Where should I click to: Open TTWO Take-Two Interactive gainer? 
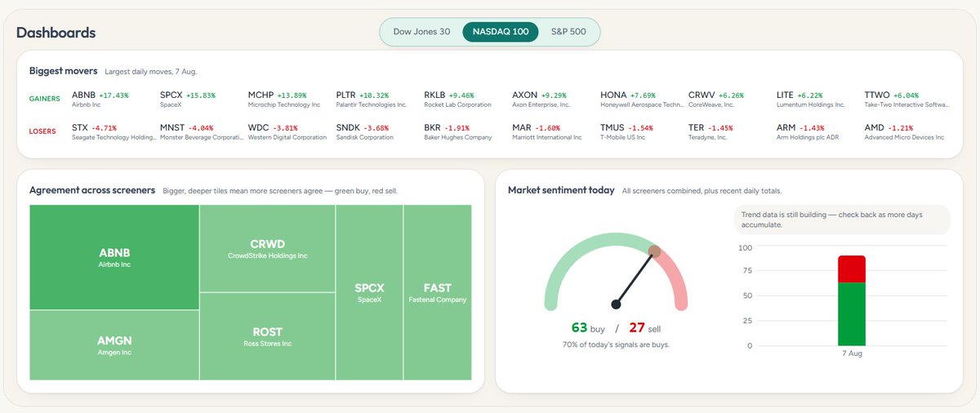pyautogui.click(x=906, y=100)
